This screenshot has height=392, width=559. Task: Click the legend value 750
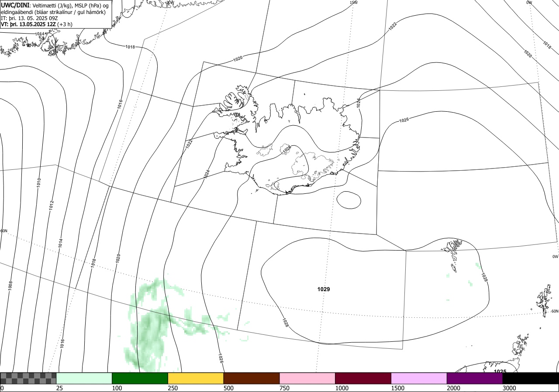(284, 388)
